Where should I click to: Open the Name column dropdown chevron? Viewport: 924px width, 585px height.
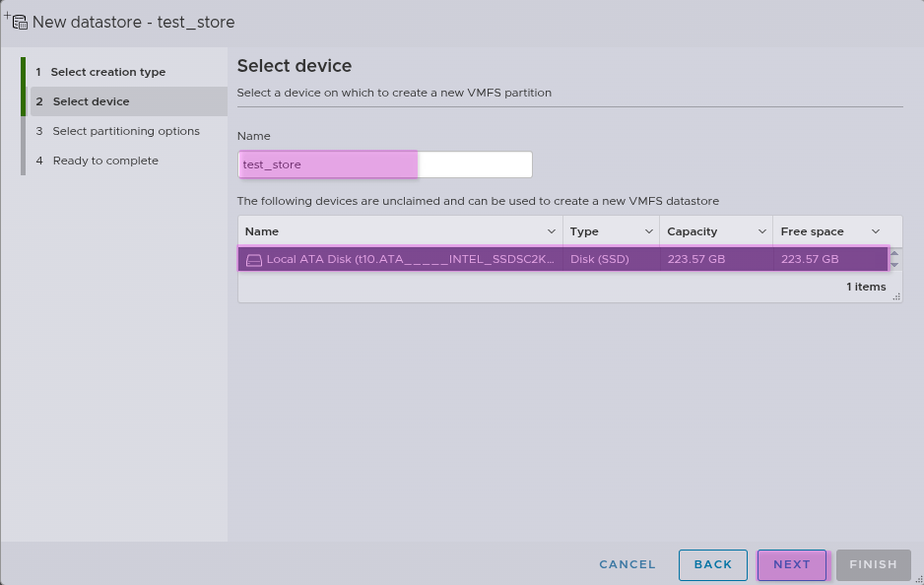coord(552,231)
